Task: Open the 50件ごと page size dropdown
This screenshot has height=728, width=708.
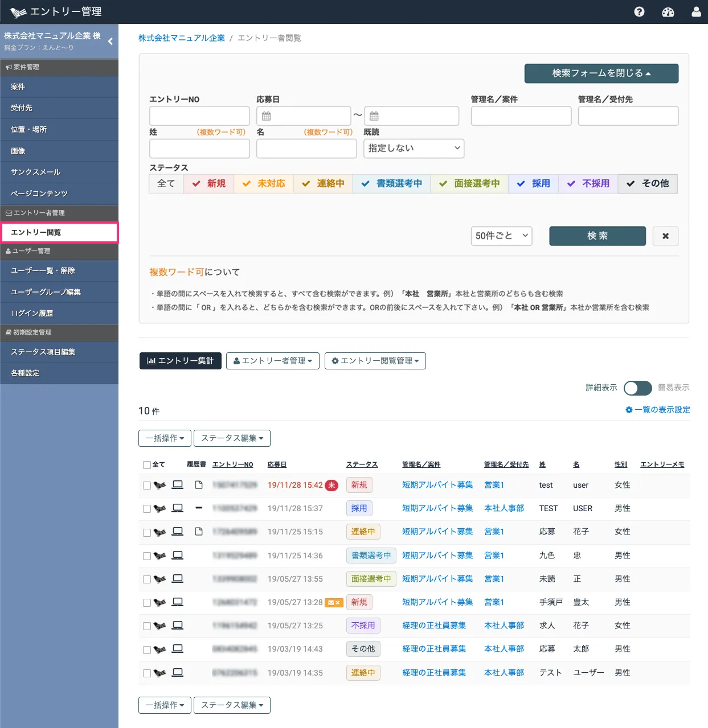Action: pos(501,236)
